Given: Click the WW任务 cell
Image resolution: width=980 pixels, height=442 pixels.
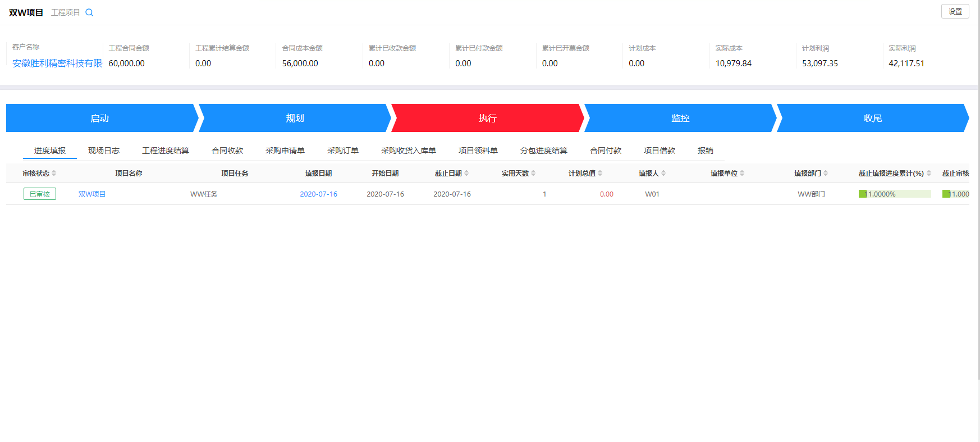Looking at the screenshot, I should tap(204, 194).
